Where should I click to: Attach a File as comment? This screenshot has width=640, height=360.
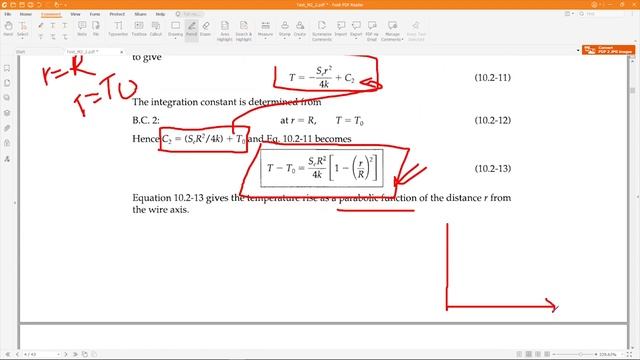click(x=96, y=29)
